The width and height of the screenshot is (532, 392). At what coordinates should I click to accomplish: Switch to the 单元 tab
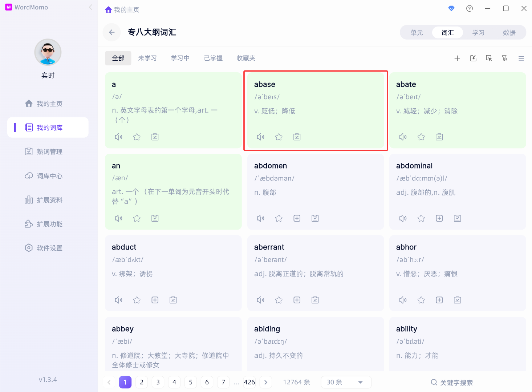[417, 33]
